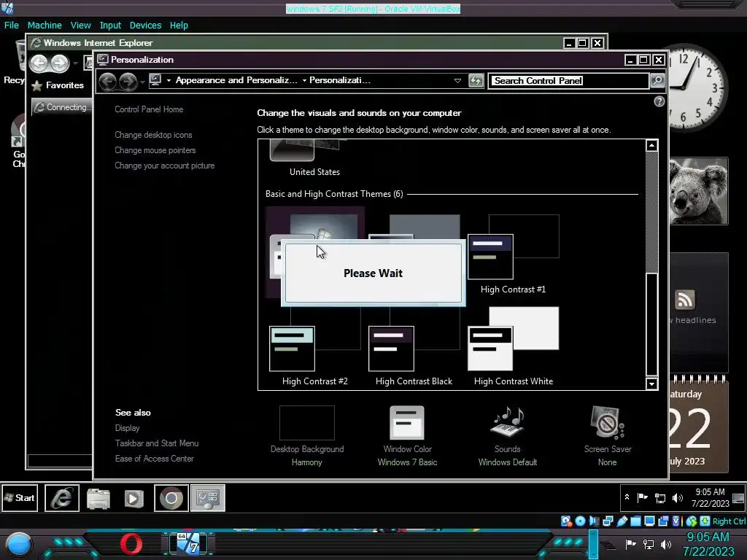Open Sounds Windows Default icon
Viewport: 747px width, 560px height.
(x=508, y=422)
